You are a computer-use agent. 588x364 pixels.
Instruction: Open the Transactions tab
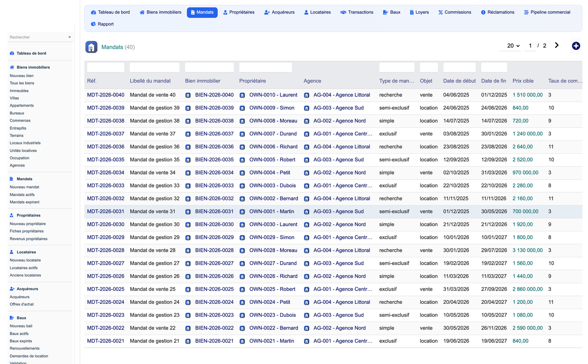tap(357, 12)
